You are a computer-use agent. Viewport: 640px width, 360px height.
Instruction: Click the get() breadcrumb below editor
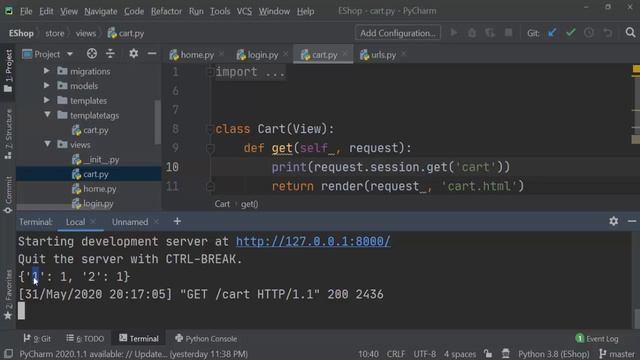click(x=249, y=204)
